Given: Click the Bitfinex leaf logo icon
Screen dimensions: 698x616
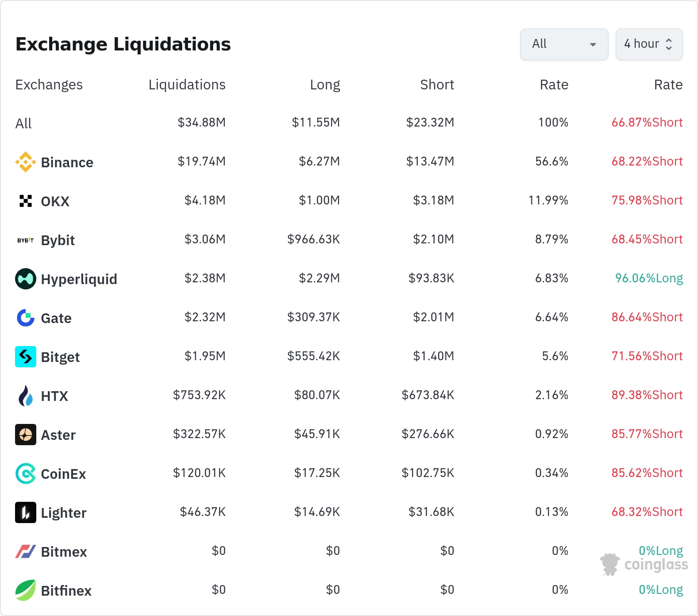Looking at the screenshot, I should [26, 590].
